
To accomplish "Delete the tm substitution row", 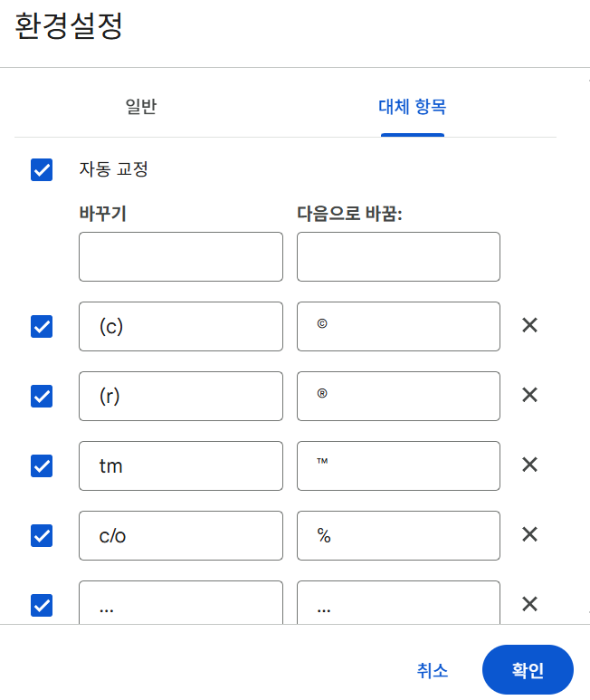I will 529,465.
